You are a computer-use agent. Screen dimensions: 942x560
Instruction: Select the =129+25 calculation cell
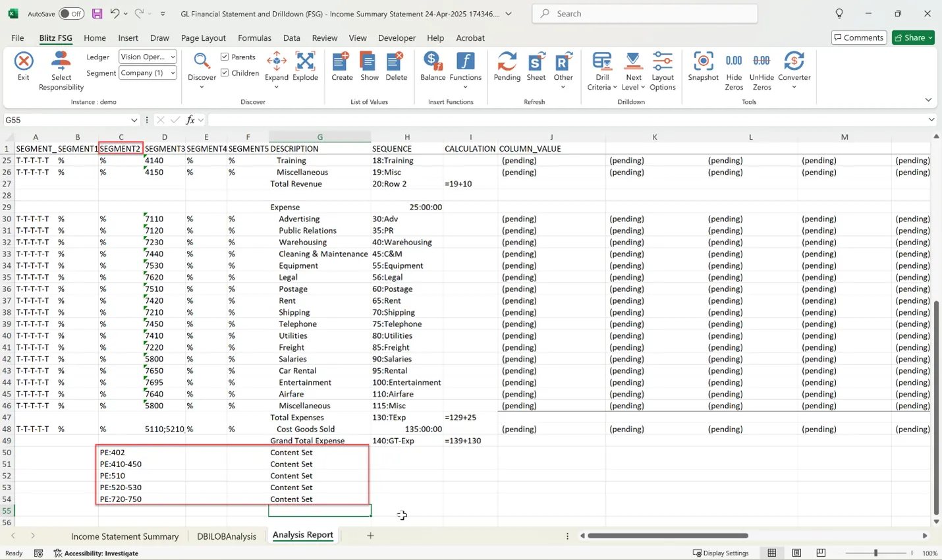click(x=470, y=417)
